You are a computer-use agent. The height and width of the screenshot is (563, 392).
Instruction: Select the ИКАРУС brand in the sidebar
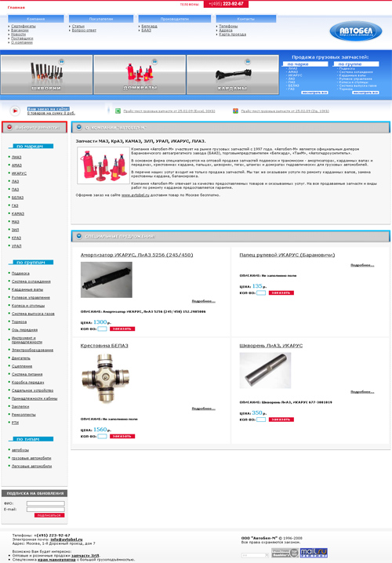click(x=19, y=173)
